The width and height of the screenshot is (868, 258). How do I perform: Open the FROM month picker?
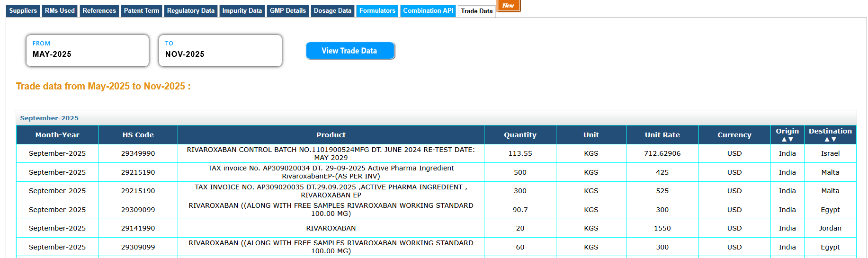click(88, 51)
